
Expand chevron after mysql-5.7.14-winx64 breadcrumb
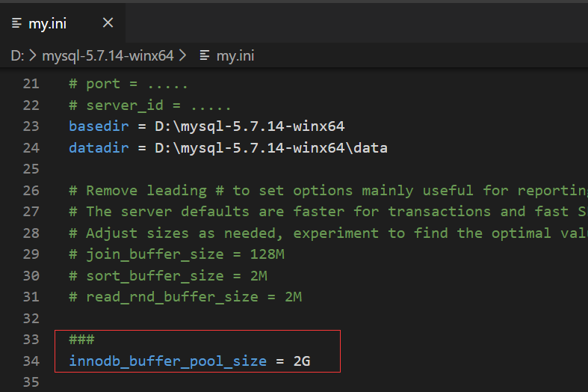[x=182, y=56]
